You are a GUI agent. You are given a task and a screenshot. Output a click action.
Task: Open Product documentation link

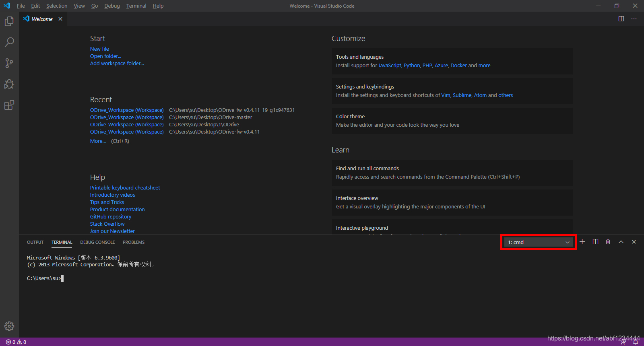point(117,209)
